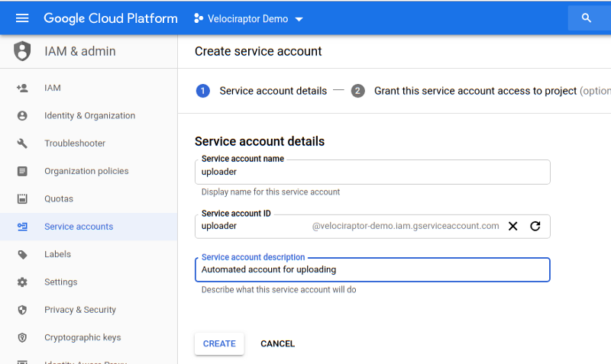Click the Quotas icon in sidebar
The width and height of the screenshot is (611, 364).
pos(22,199)
